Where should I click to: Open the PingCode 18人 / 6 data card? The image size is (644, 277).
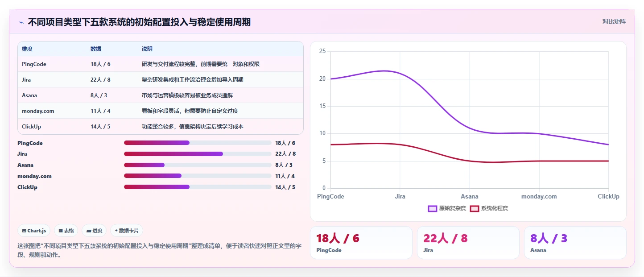[361, 243]
